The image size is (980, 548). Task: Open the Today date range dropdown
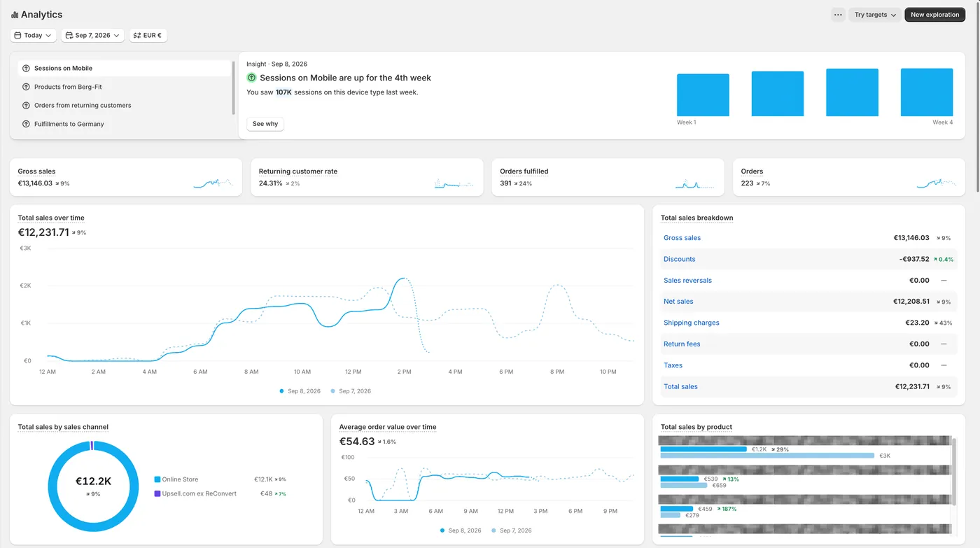tap(33, 36)
